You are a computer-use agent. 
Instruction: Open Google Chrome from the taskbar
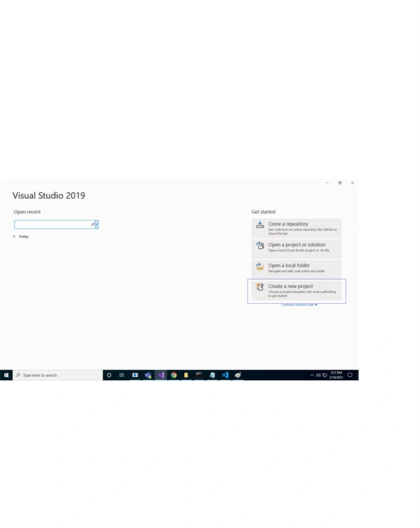(x=173, y=375)
